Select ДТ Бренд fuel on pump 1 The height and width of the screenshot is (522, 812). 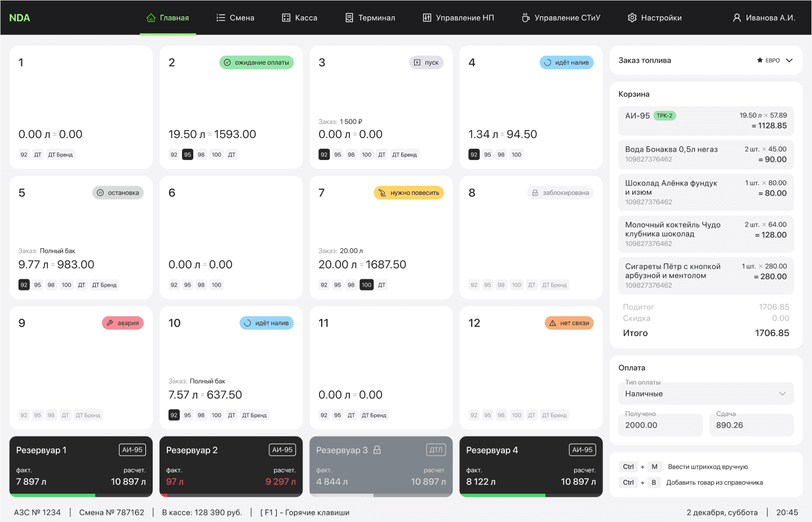click(x=60, y=154)
